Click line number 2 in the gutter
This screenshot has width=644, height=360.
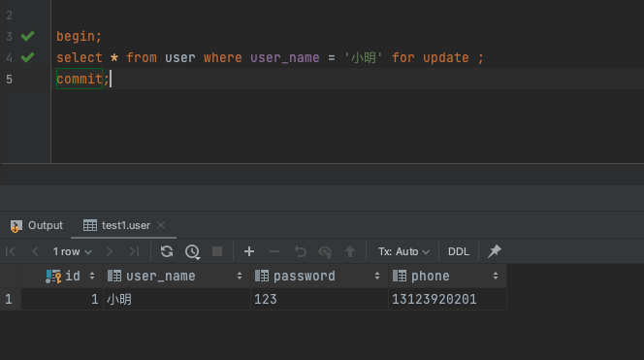tap(9, 16)
